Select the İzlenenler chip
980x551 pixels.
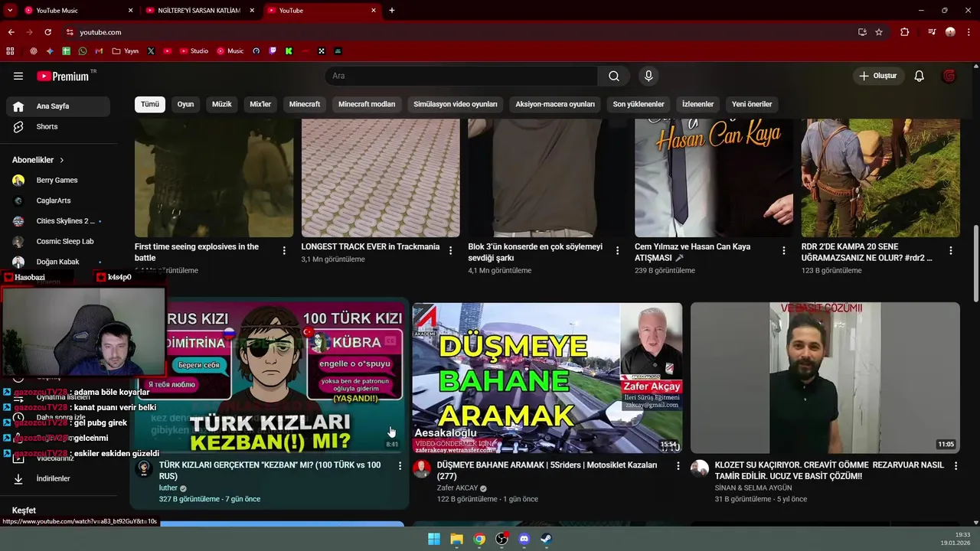point(698,104)
